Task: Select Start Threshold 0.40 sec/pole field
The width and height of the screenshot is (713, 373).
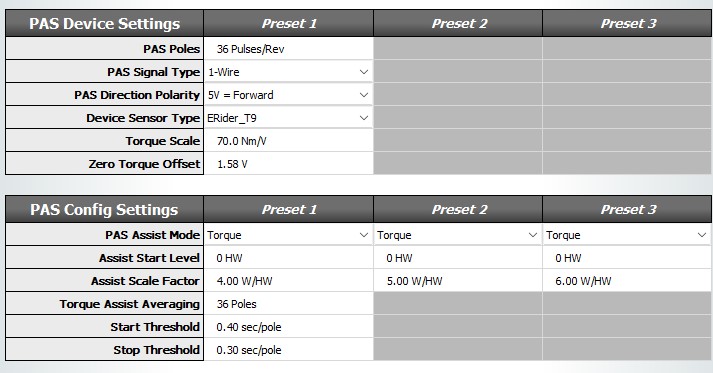Action: click(288, 327)
